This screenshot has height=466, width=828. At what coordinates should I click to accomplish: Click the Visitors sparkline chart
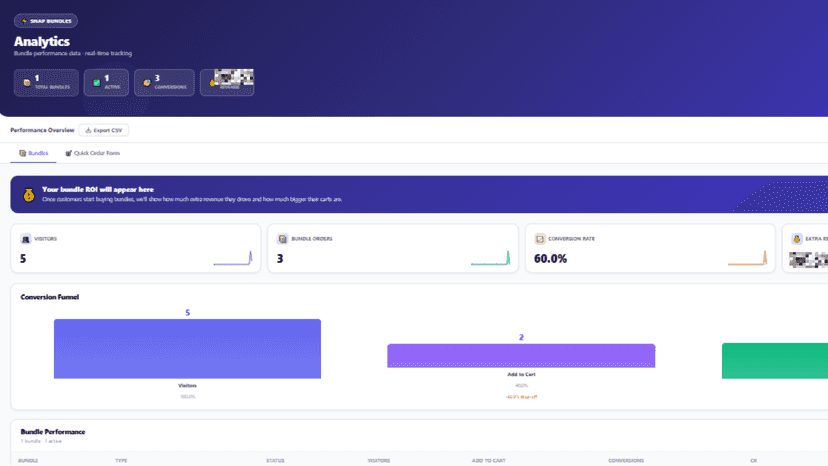233,258
